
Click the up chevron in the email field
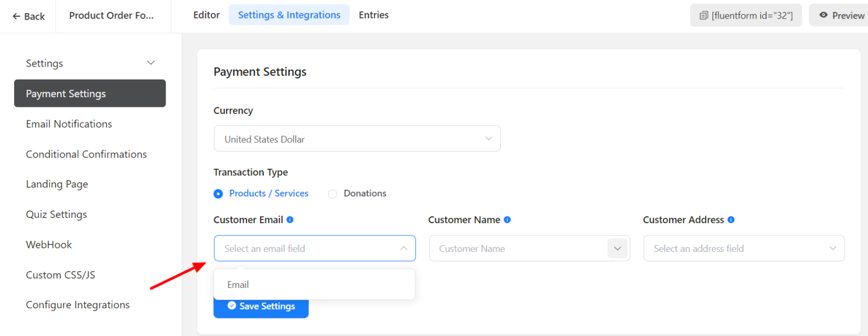point(403,248)
